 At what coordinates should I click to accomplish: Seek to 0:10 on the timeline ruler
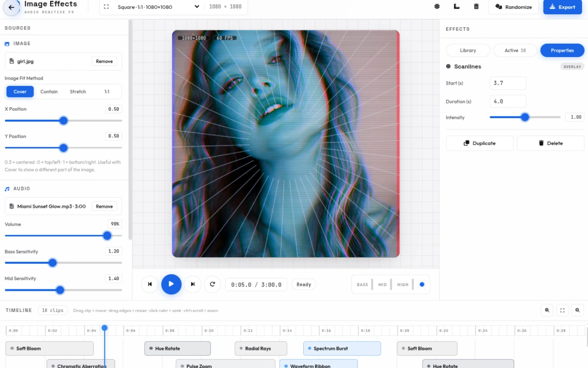pyautogui.click(x=209, y=331)
